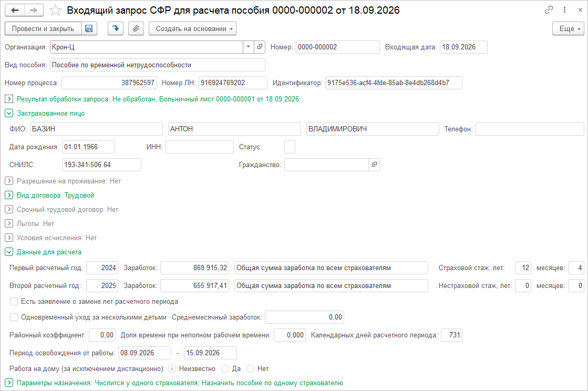
Task: Select the 'Нет' radio option for work at home
Action: tap(251, 369)
